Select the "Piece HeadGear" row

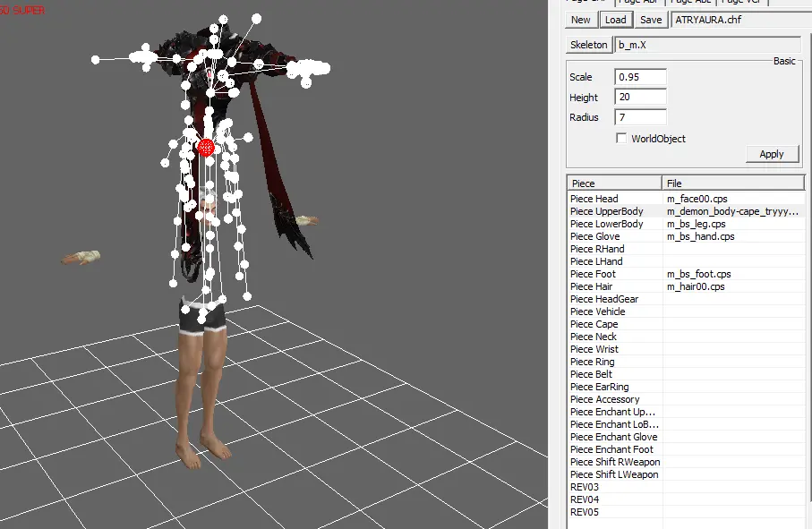pos(686,299)
